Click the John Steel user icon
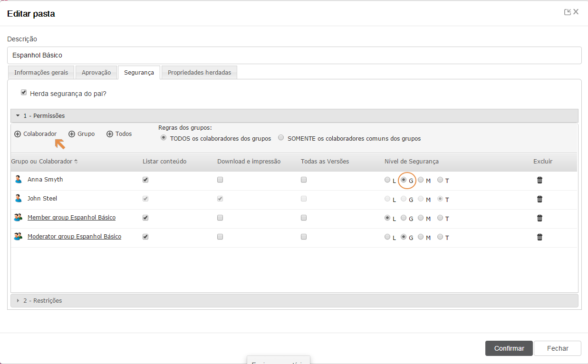This screenshot has height=364, width=588. [x=18, y=199]
